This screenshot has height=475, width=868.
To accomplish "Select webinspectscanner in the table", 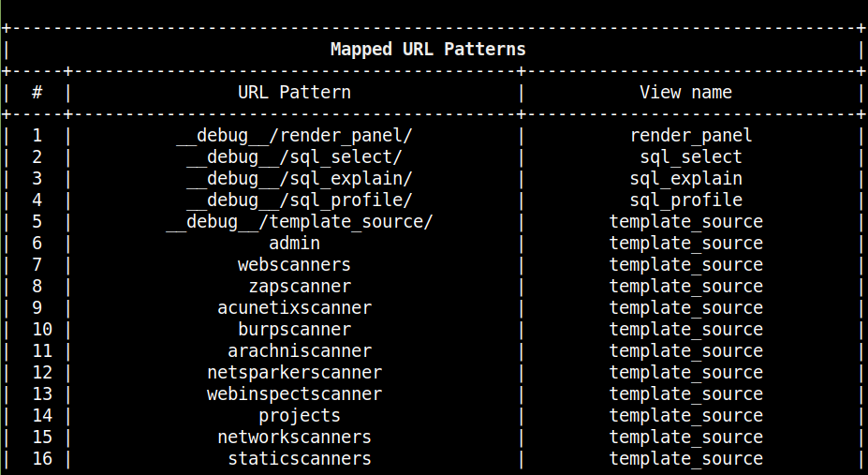I will click(295, 394).
